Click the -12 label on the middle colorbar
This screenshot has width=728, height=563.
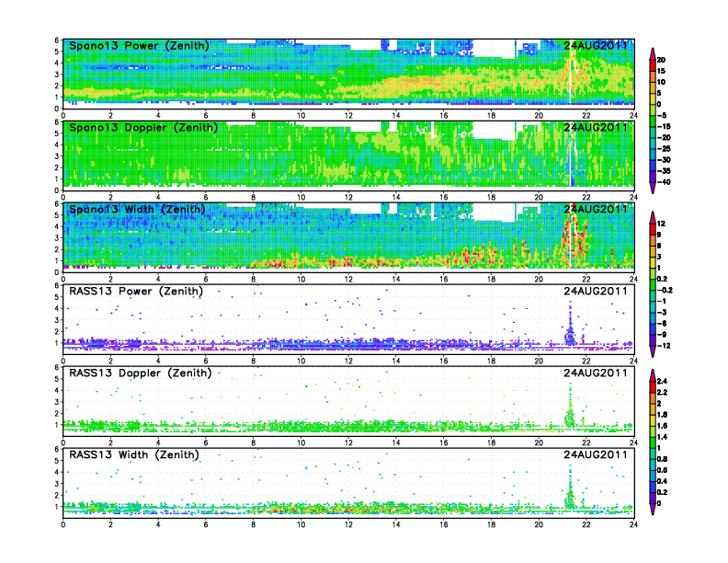[664, 346]
